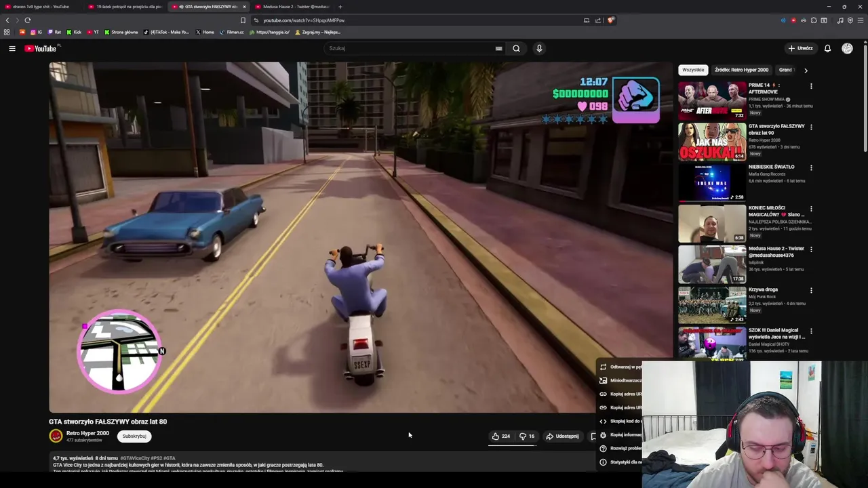
Task: Select the Wszystkie filter chip
Action: pos(693,70)
